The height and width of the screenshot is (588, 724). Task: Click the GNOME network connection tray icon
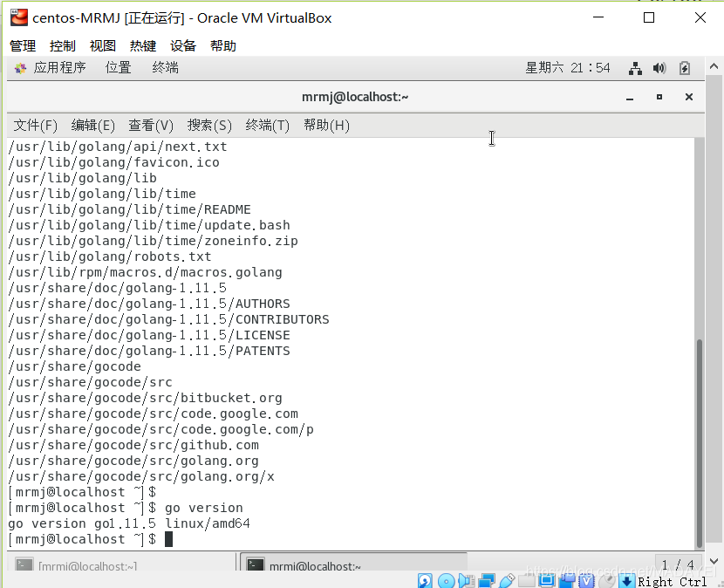coord(635,68)
